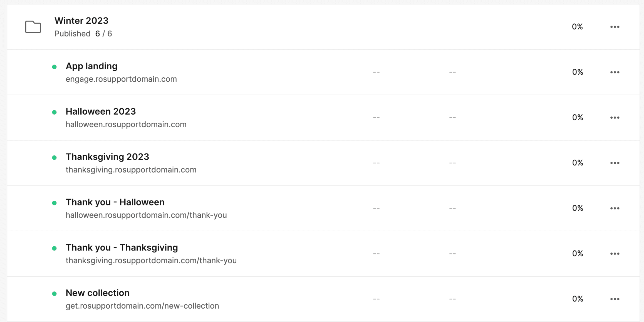Click the Published 6 / 6 status text

coord(83,34)
